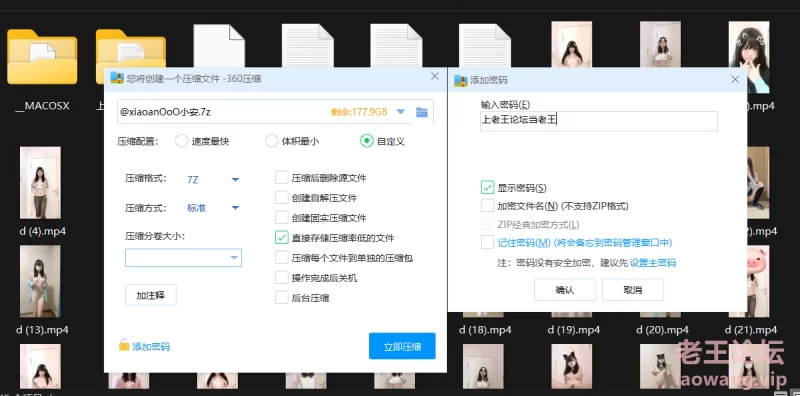The image size is (800, 396).
Task: Select the d (20).mp4 file name
Action: 662,330
